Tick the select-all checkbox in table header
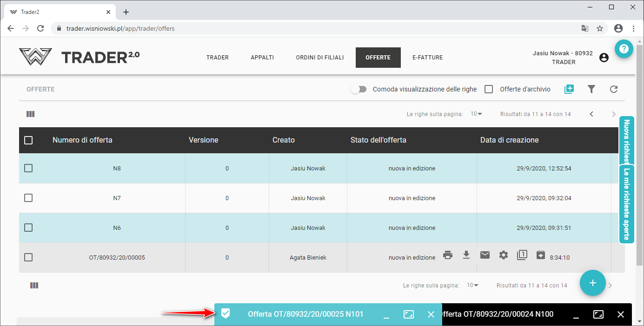The image size is (644, 326). (x=28, y=140)
